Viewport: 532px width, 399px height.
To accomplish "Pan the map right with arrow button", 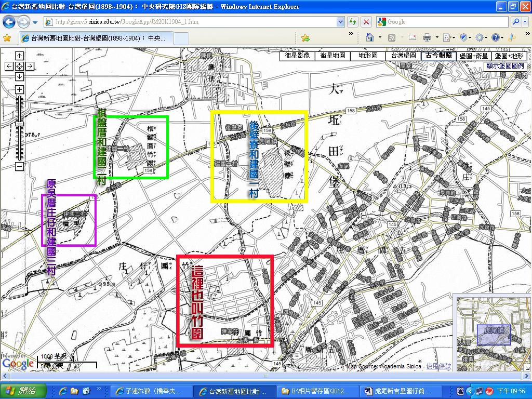I will pyautogui.click(x=30, y=66).
